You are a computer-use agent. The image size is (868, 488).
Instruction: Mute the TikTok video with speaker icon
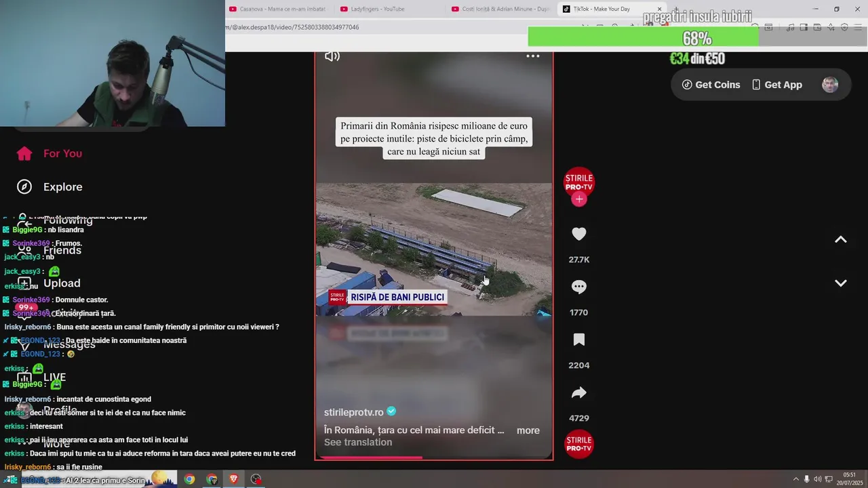332,56
